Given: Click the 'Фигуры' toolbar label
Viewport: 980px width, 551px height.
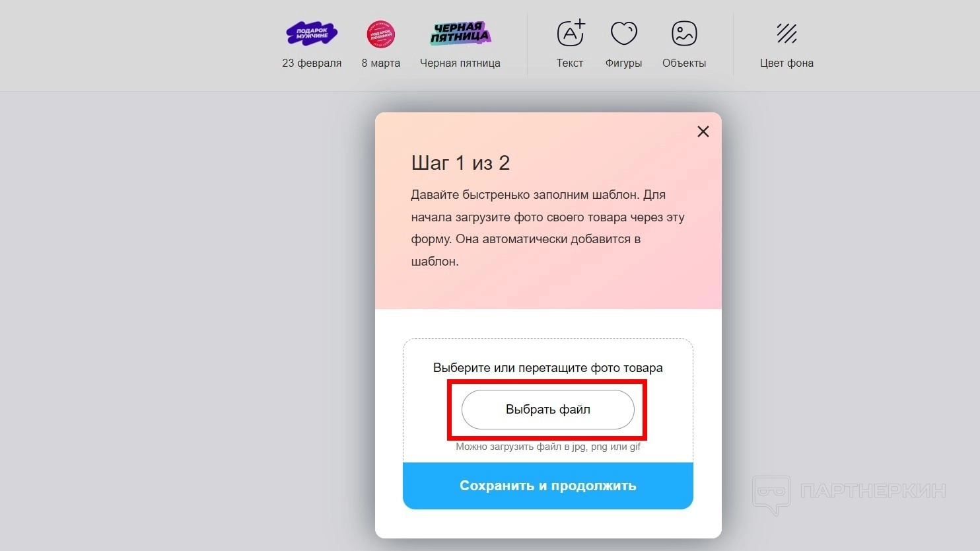Looking at the screenshot, I should (x=623, y=63).
